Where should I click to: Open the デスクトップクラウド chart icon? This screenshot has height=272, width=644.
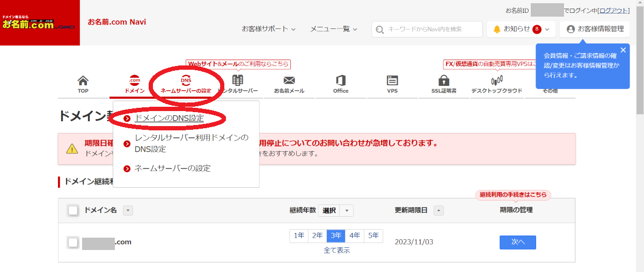[x=496, y=80]
